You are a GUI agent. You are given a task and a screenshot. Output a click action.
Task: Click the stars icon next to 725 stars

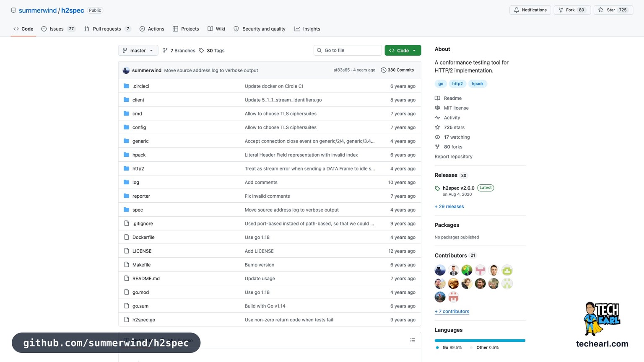coord(437,127)
